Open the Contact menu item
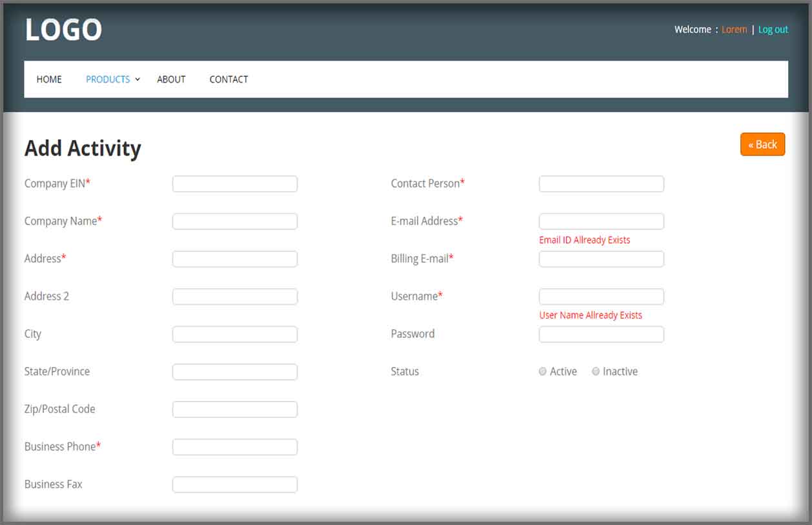Image resolution: width=812 pixels, height=525 pixels. (x=228, y=79)
